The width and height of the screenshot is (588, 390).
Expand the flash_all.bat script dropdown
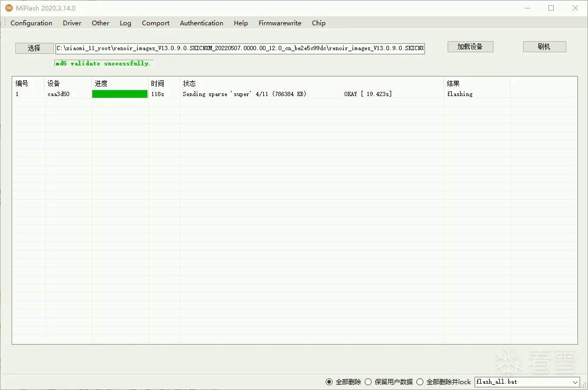(x=575, y=382)
